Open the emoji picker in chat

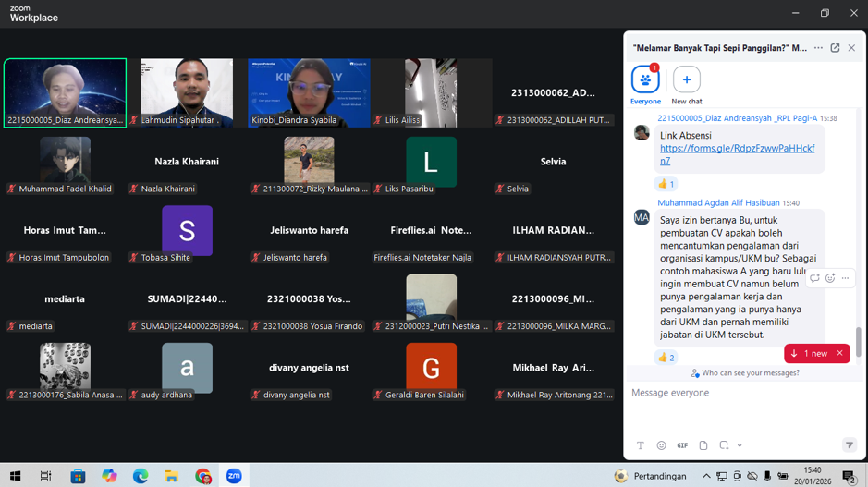pyautogui.click(x=661, y=445)
